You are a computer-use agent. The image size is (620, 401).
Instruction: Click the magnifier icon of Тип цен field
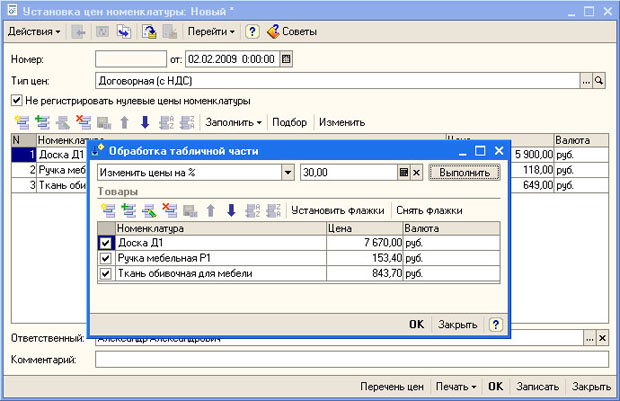pos(599,81)
